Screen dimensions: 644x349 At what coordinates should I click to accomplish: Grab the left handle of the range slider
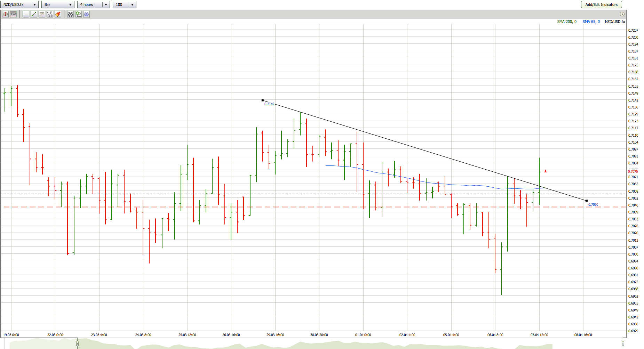click(77, 344)
